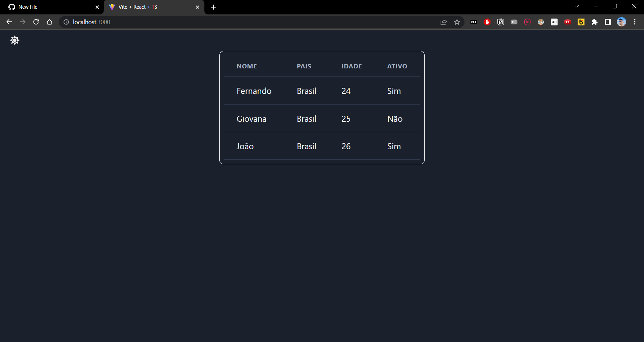This screenshot has height=342, width=644.
Task: Open the Unhook extension icon
Action: 554,22
